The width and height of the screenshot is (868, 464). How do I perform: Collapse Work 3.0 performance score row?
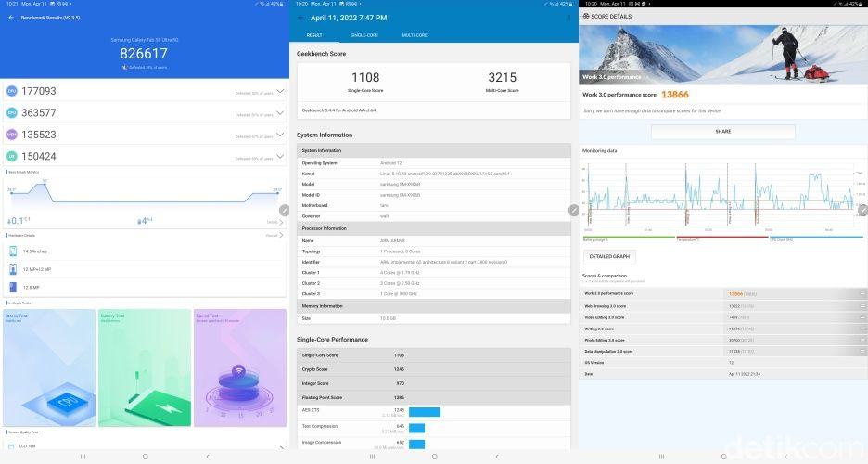point(862,294)
